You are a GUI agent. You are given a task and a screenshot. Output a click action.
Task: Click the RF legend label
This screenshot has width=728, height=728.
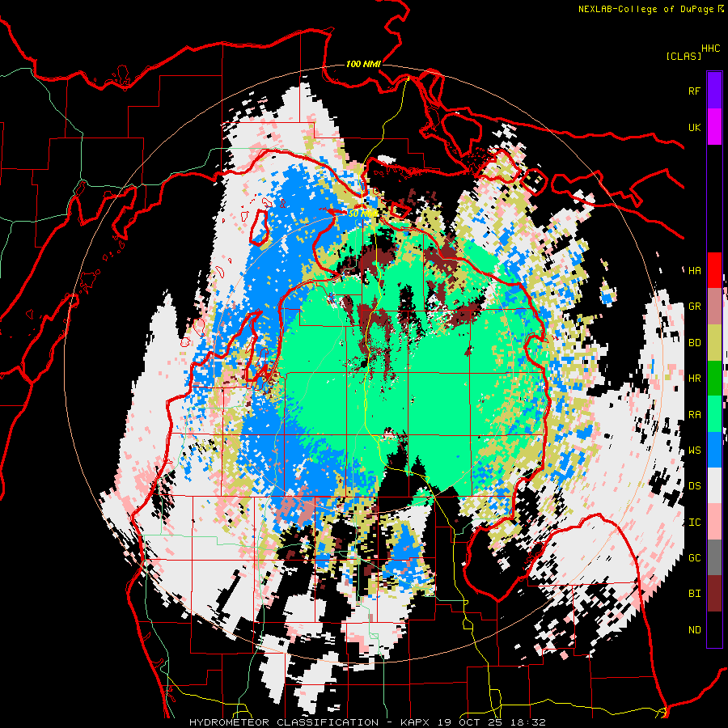click(694, 91)
